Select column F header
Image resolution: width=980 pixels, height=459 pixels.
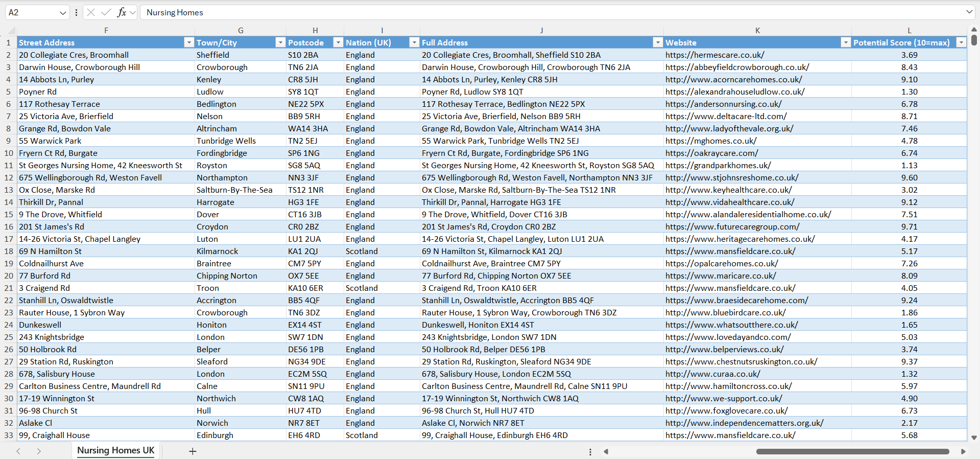(106, 31)
